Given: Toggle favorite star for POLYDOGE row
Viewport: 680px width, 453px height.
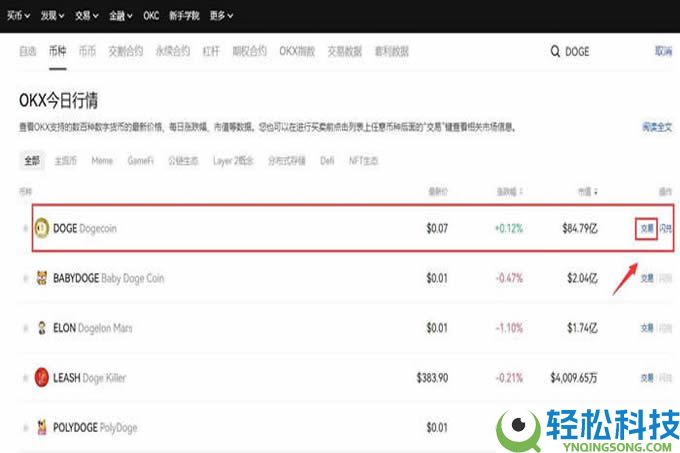Looking at the screenshot, I should pyautogui.click(x=25, y=428).
